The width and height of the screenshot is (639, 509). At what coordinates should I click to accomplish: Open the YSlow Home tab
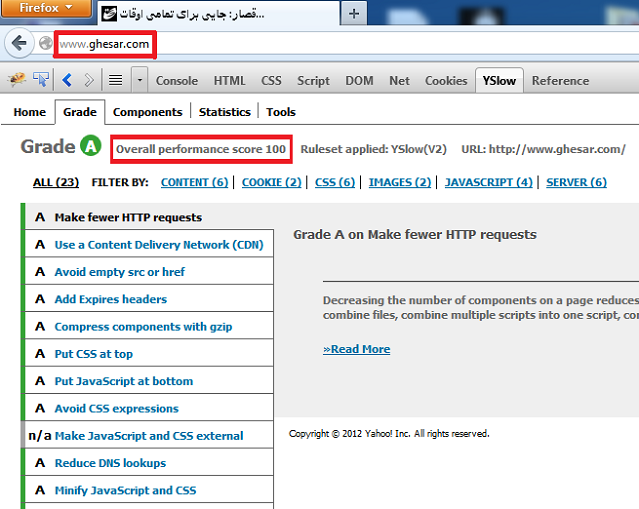point(29,112)
